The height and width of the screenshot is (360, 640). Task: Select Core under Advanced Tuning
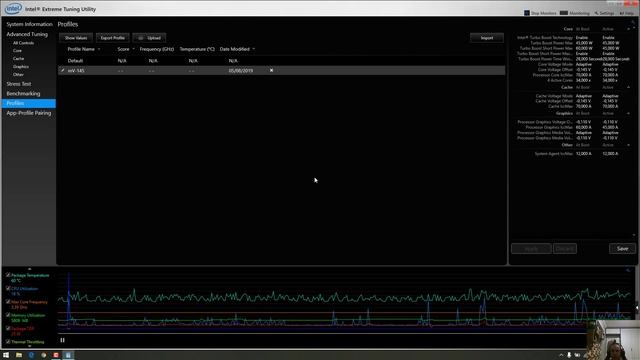(17, 51)
